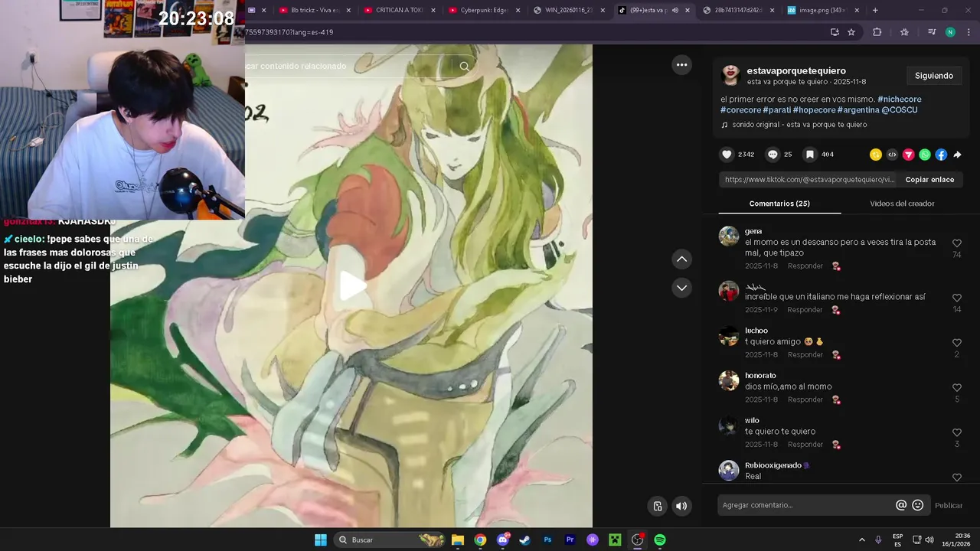
Task: Like honorato's comment
Action: pyautogui.click(x=957, y=388)
